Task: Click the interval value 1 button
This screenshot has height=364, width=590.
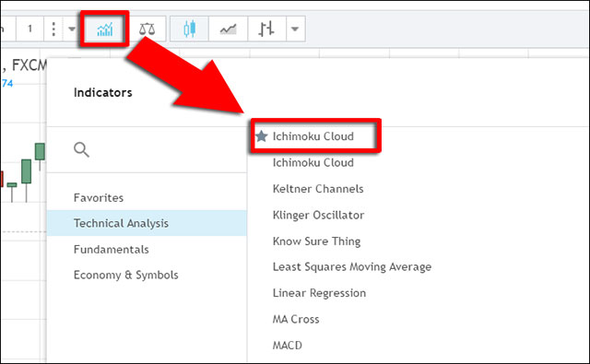Action: [29, 29]
